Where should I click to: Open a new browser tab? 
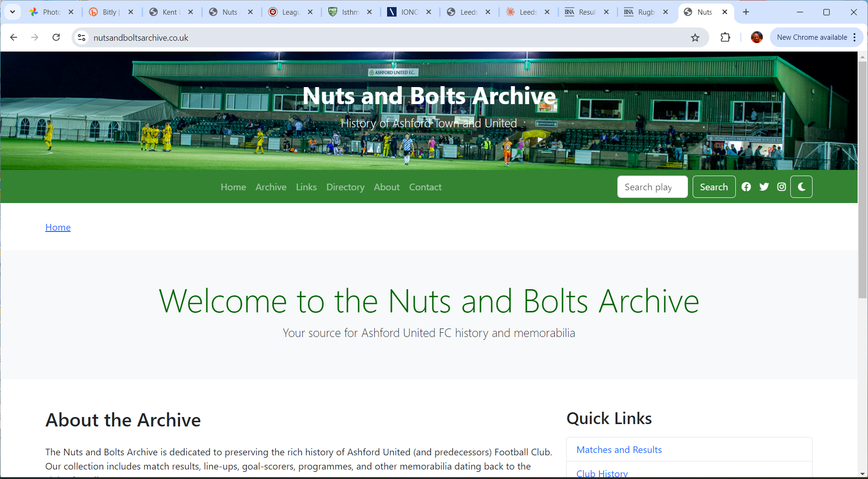[746, 12]
